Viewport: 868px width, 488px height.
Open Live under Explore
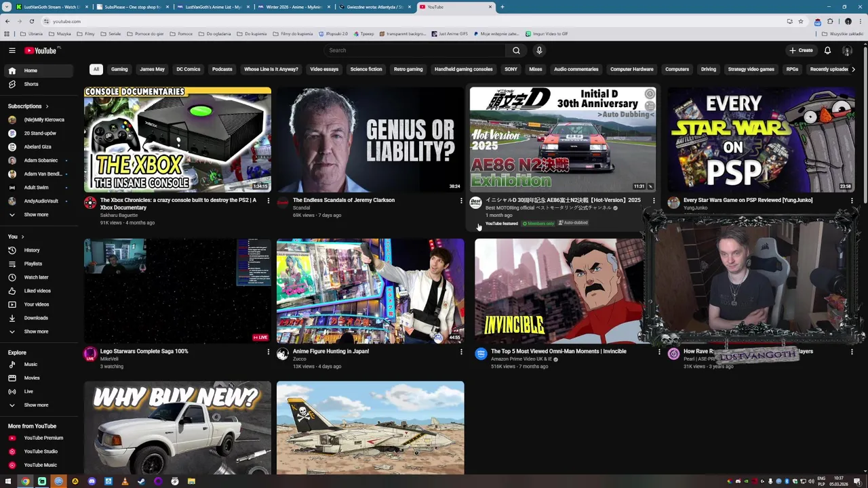(28, 392)
